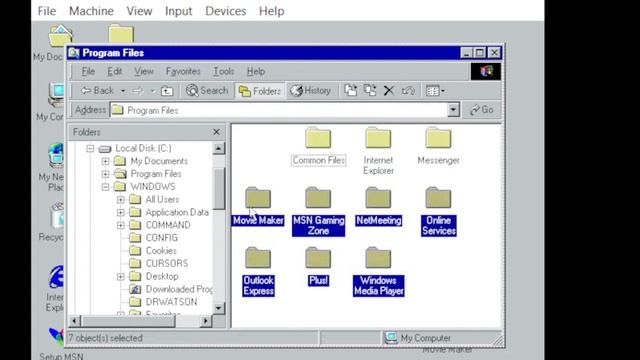Viewport: 640px width, 360px height.
Task: Open the Edit menu
Action: (x=115, y=71)
